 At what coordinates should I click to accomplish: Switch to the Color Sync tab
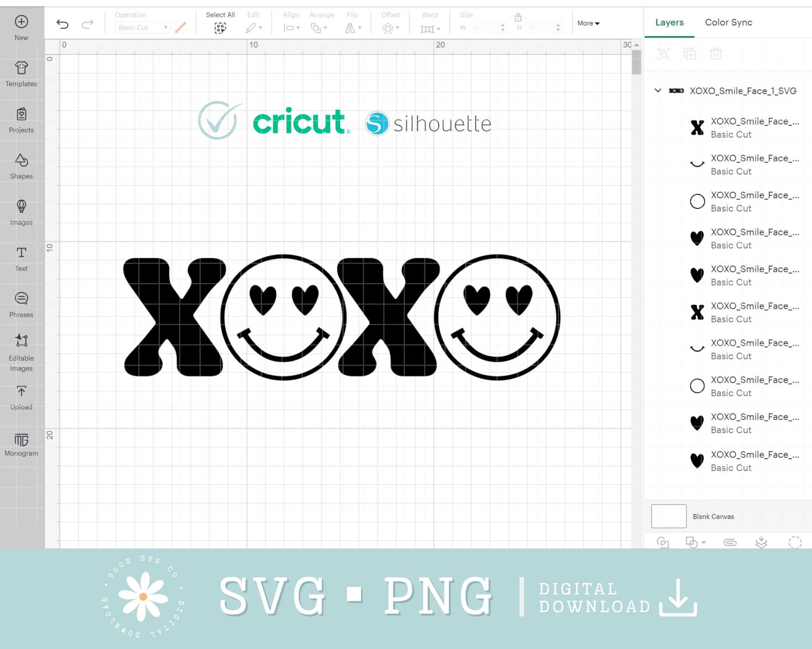pos(728,22)
